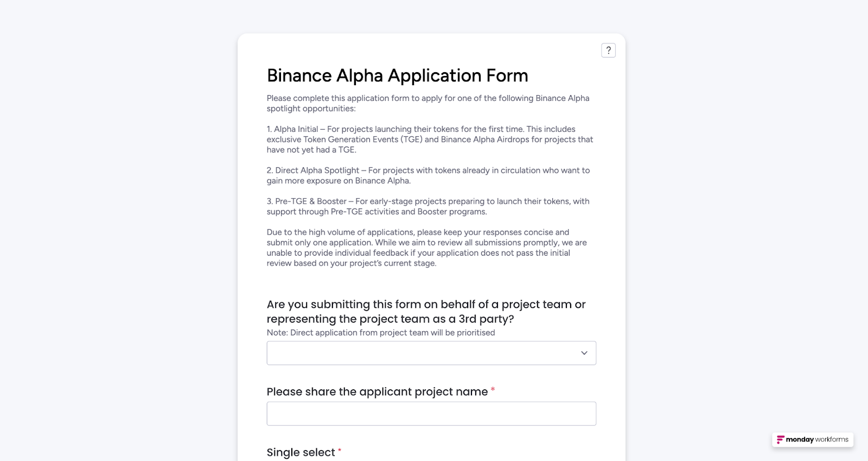
Task: Click the Direct Alpha Spotlight description
Action: point(428,175)
